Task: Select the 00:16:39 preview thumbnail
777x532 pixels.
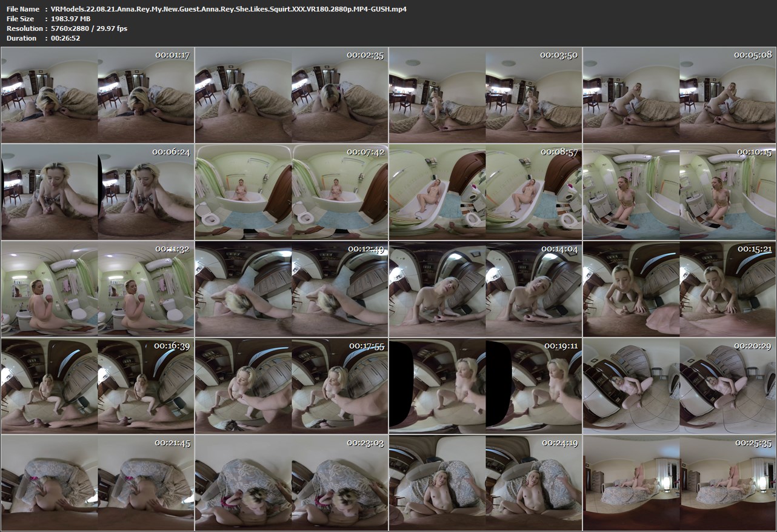Action: [x=98, y=386]
